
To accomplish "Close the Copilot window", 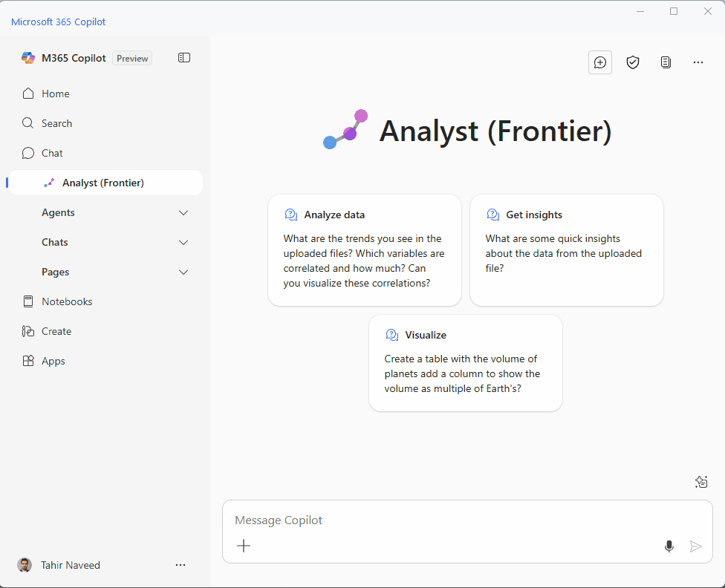I will 707,11.
